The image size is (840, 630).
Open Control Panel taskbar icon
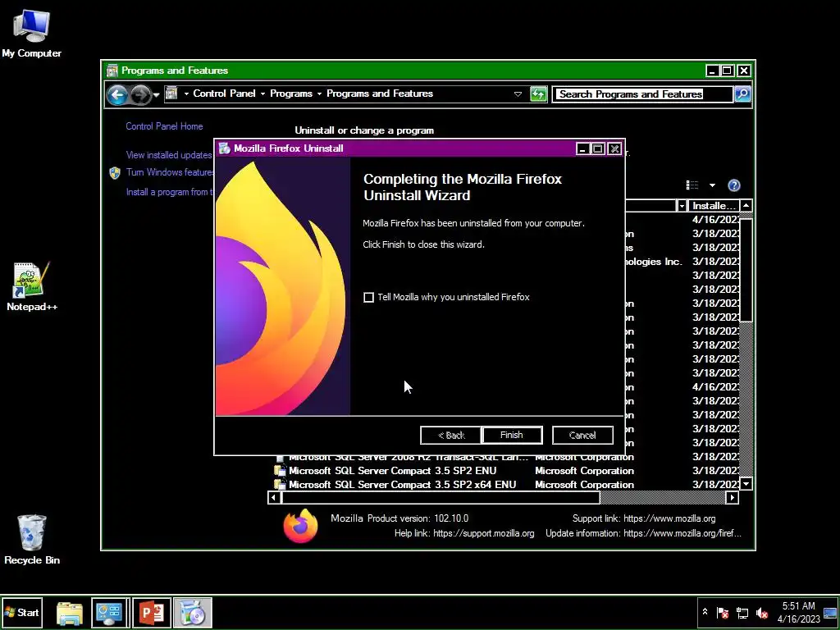pos(110,613)
